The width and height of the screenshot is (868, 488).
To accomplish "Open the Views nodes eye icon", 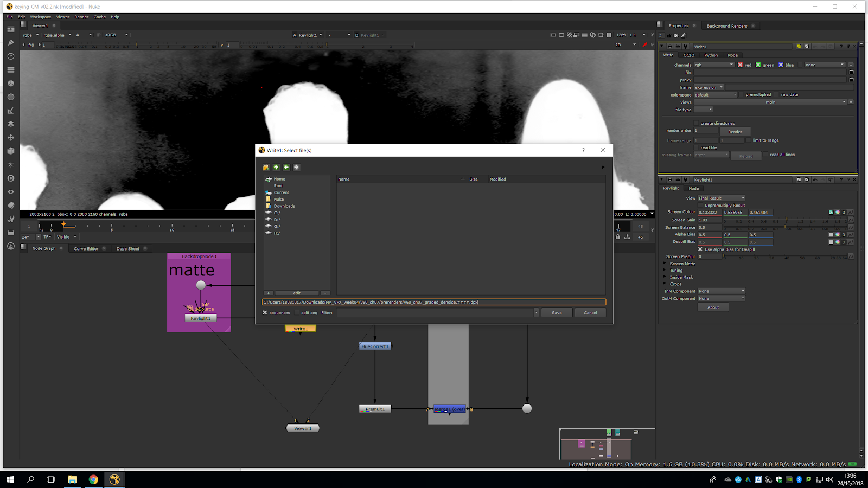I will click(x=10, y=192).
